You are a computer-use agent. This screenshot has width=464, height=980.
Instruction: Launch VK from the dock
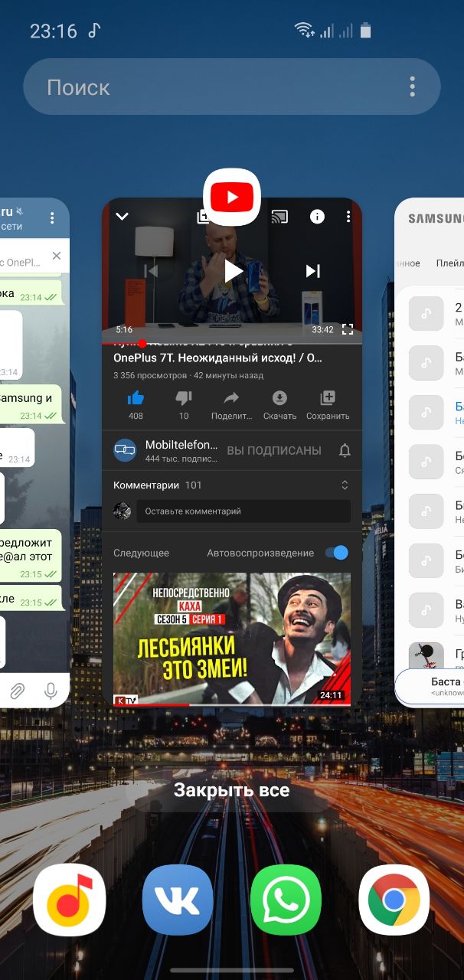point(178,900)
